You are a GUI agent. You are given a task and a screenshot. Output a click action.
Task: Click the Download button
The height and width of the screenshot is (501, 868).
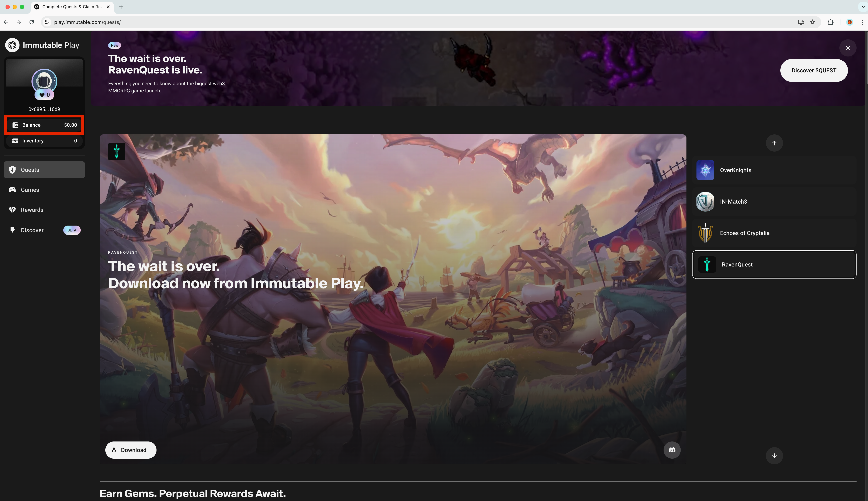coord(131,450)
